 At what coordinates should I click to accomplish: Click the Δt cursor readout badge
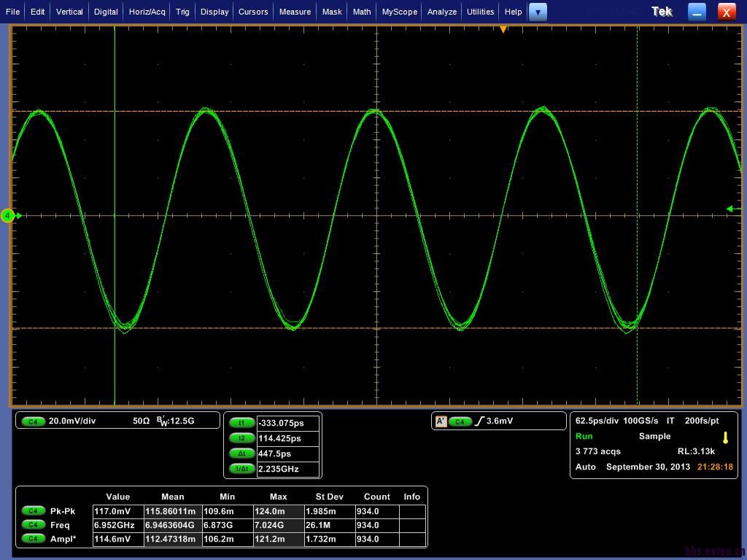tap(241, 454)
